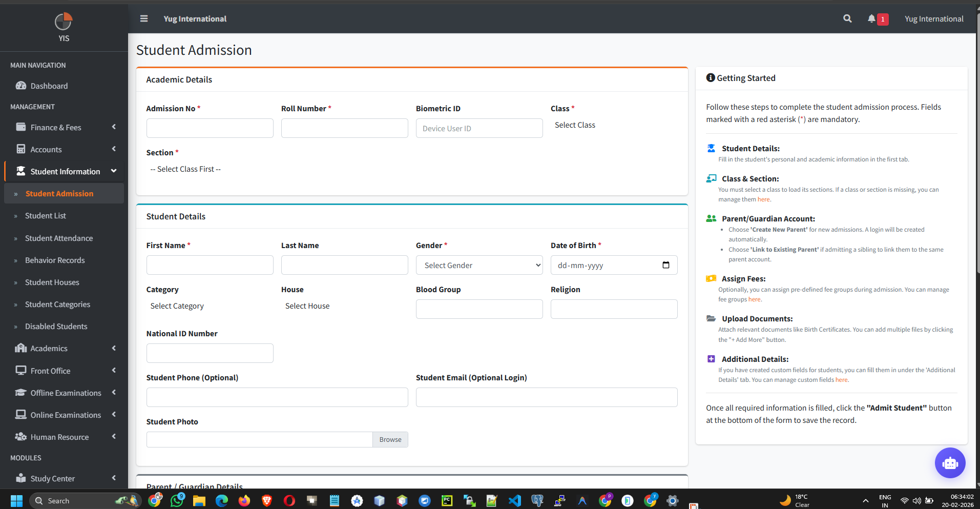Collapse the Student Information menu chevron

pyautogui.click(x=114, y=171)
